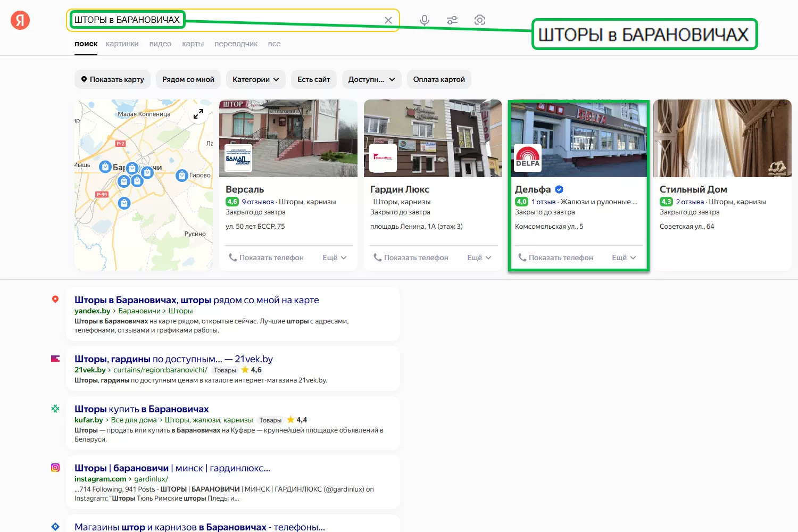Toggle the Рядом со мной filter

pyautogui.click(x=188, y=79)
